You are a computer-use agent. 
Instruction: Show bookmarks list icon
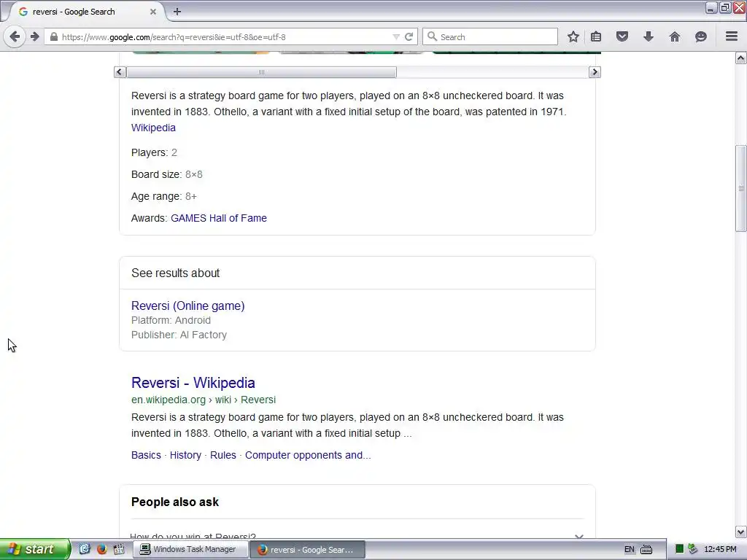click(596, 36)
